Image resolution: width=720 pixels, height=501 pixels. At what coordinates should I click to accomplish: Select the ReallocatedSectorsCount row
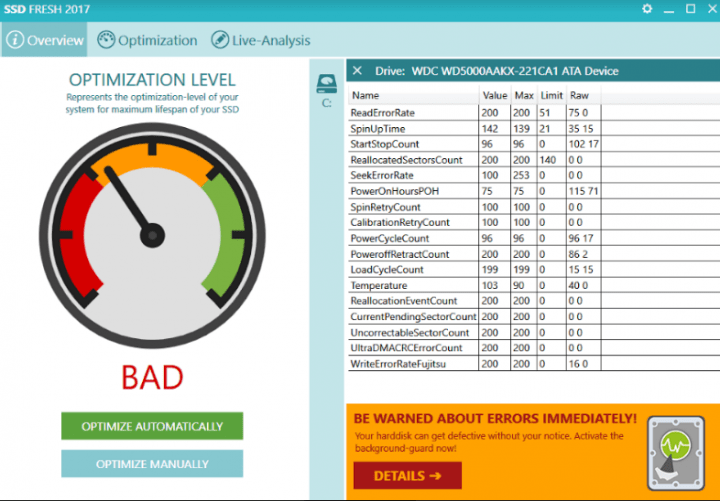click(534, 160)
